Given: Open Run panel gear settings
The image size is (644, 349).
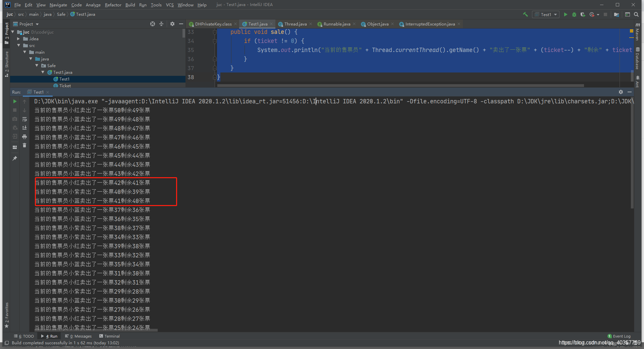Looking at the screenshot, I should [621, 92].
